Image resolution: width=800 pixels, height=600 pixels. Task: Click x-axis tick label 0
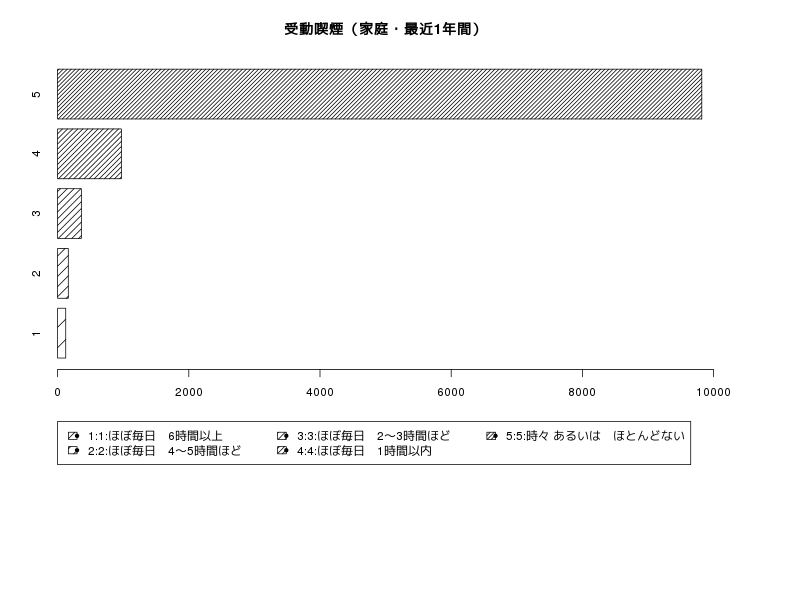[57, 392]
